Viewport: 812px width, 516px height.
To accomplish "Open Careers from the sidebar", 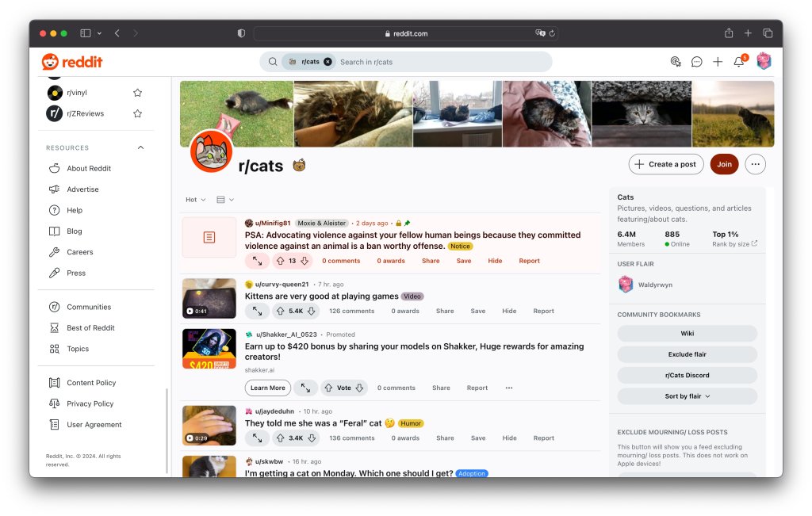I will coord(80,252).
